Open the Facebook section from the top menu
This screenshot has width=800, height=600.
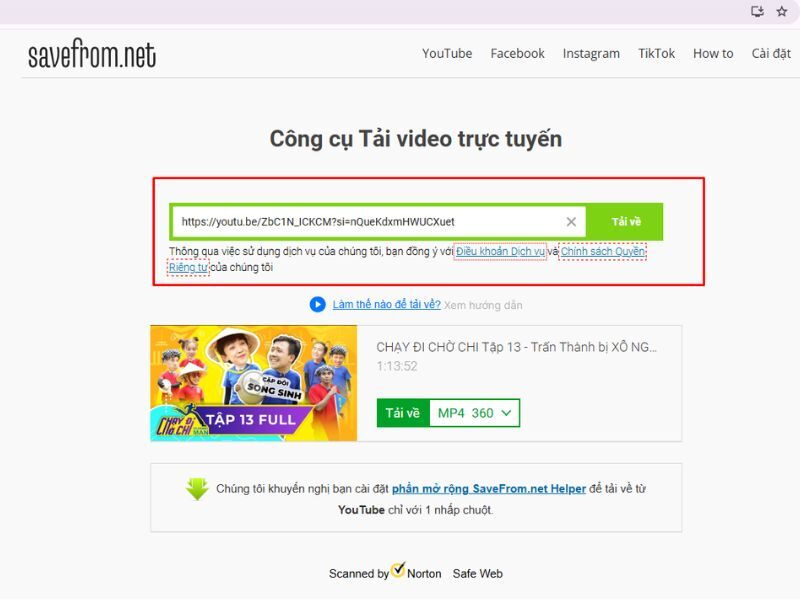[x=517, y=54]
